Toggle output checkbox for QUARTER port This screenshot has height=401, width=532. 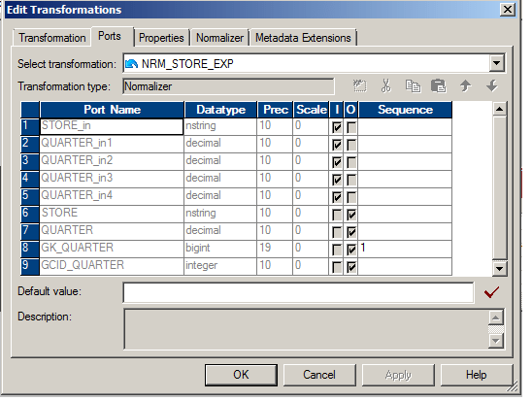click(351, 232)
